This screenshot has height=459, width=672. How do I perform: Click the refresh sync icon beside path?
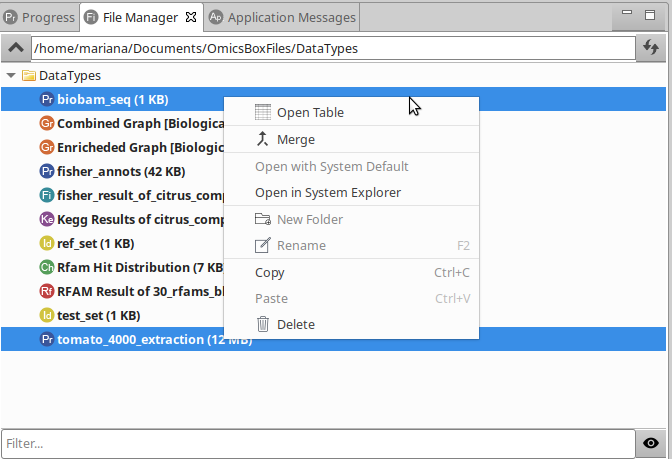[651, 47]
